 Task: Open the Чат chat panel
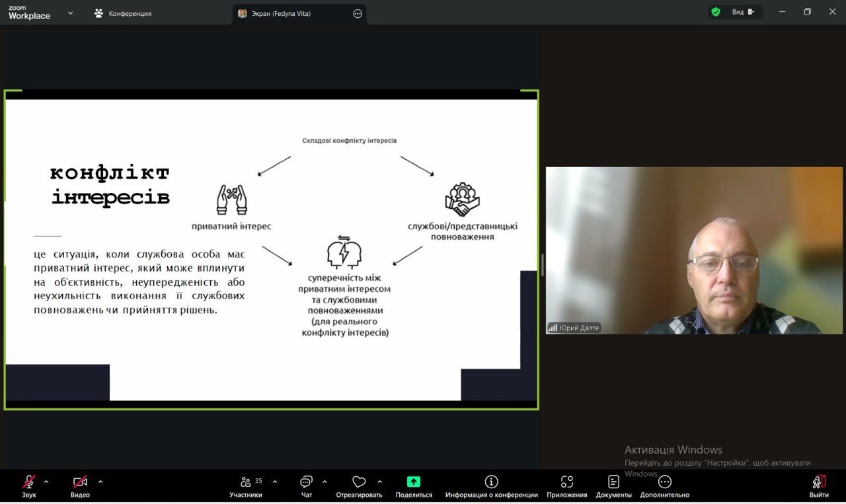pos(306,482)
